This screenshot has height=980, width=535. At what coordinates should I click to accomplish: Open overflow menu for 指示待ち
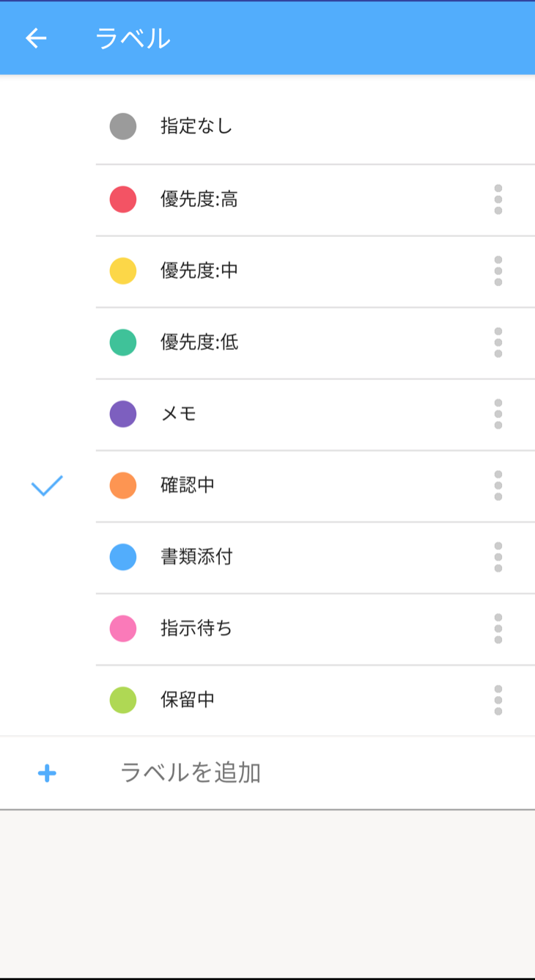[498, 629]
